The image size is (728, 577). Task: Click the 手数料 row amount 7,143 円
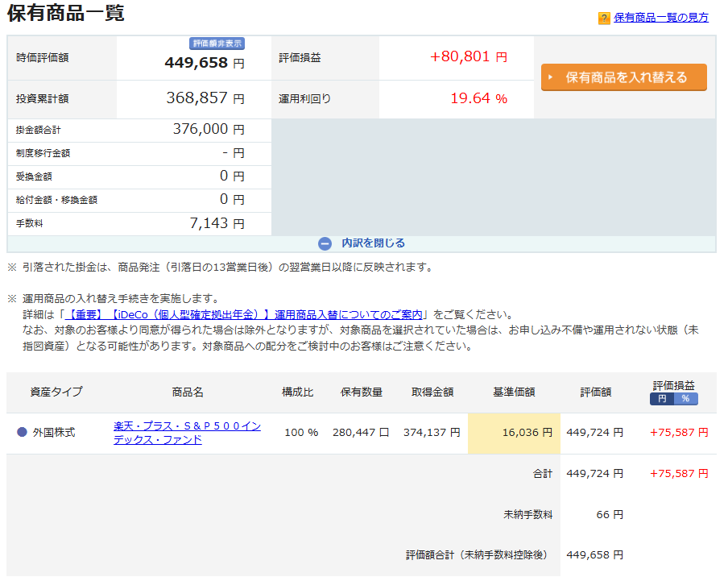217,223
